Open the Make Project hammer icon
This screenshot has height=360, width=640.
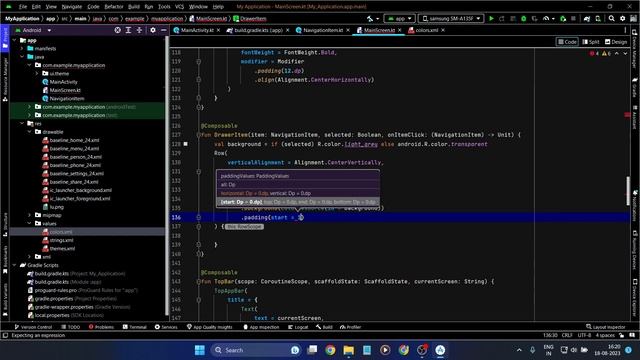pyautogui.click(x=370, y=19)
